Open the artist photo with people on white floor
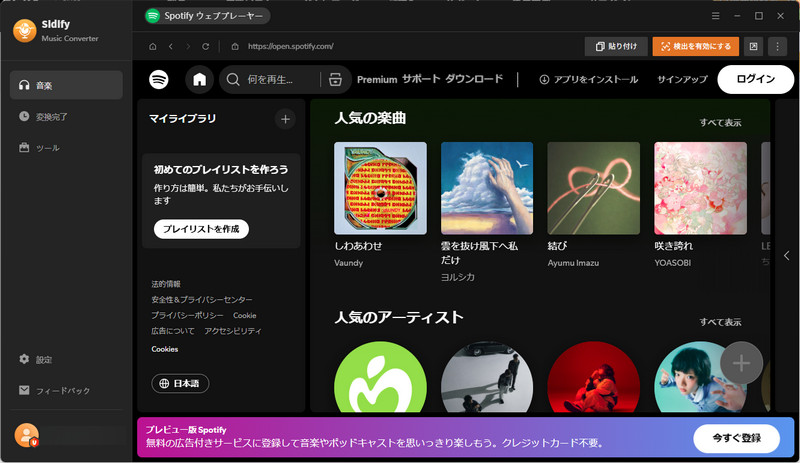Viewport: 800px width, 463px height. coord(487,377)
